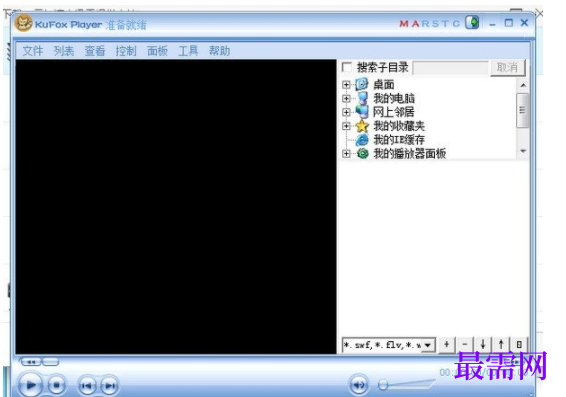
Task: Click the volume slider handle
Action: click(383, 385)
